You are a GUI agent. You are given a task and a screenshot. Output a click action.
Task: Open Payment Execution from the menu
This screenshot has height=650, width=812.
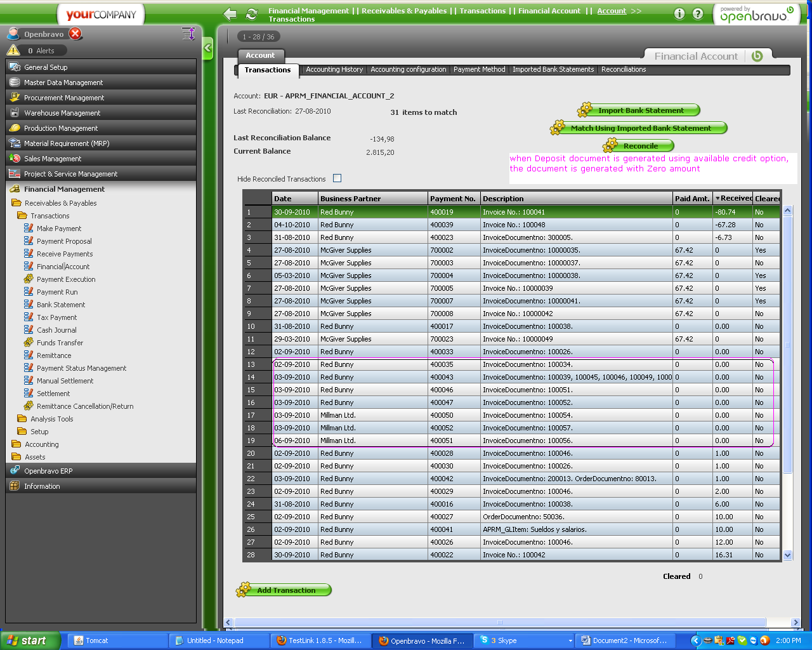[66, 279]
